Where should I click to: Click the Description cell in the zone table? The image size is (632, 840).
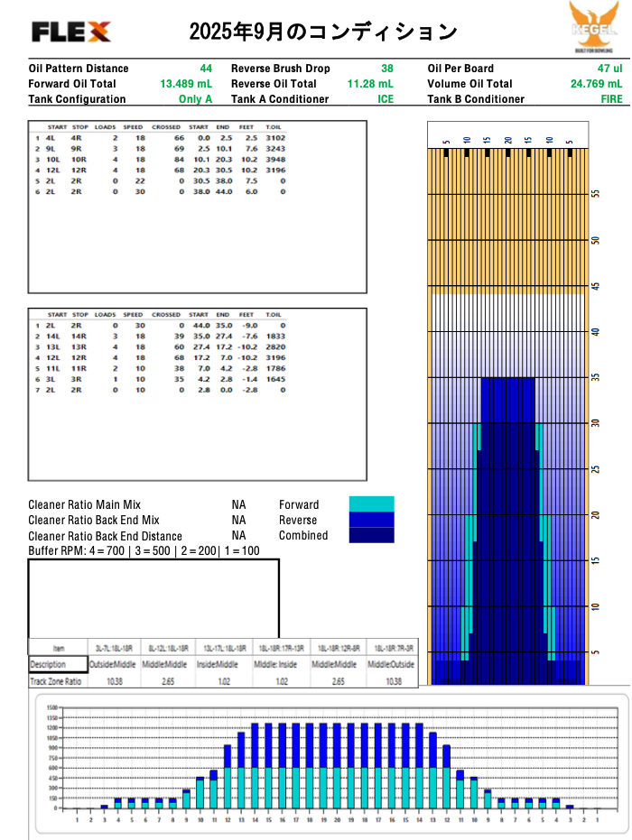click(58, 664)
